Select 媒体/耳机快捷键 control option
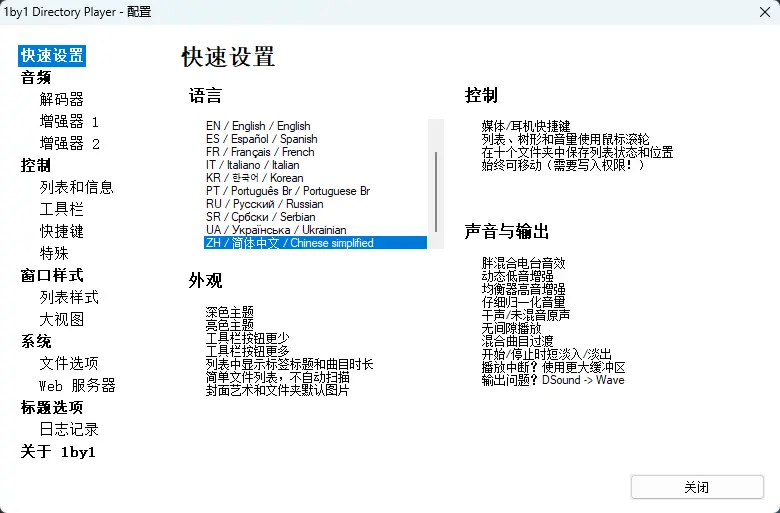Image resolution: width=780 pixels, height=513 pixels. click(526, 126)
